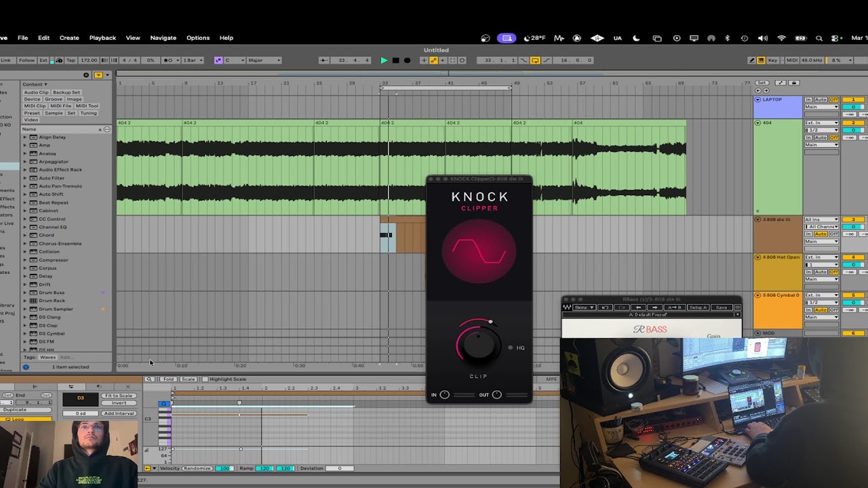This screenshot has height=488, width=868.
Task: Open the Edit menu
Action: click(43, 38)
